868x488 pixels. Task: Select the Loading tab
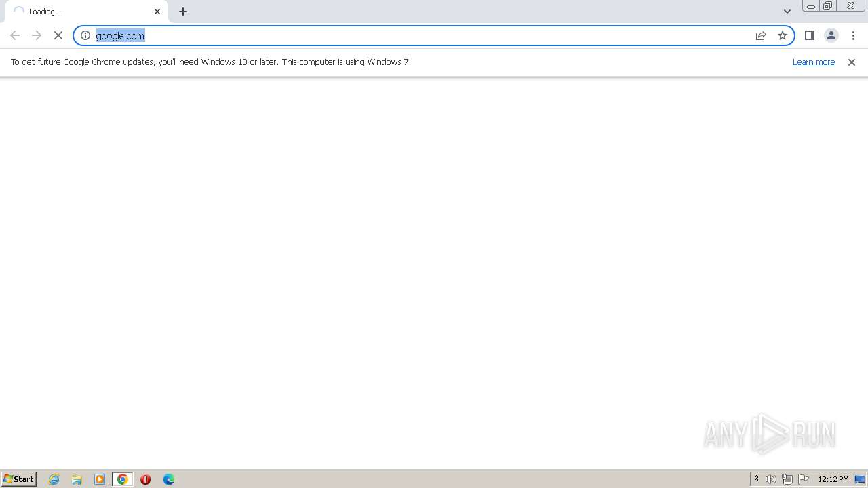[87, 12]
